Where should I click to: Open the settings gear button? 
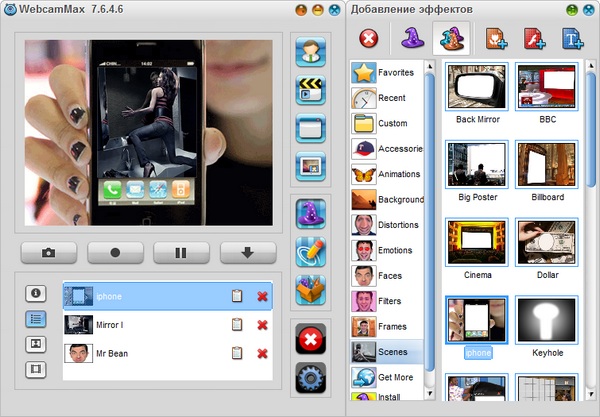point(311,379)
